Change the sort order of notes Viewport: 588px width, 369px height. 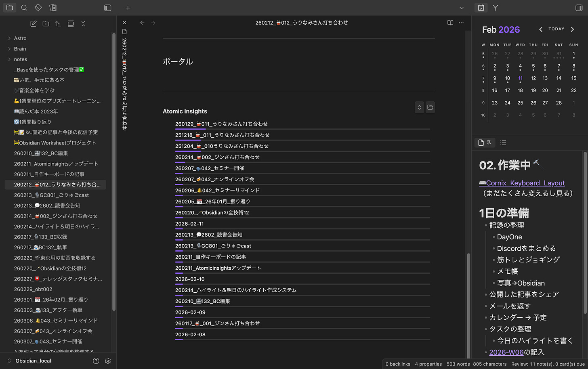(58, 23)
